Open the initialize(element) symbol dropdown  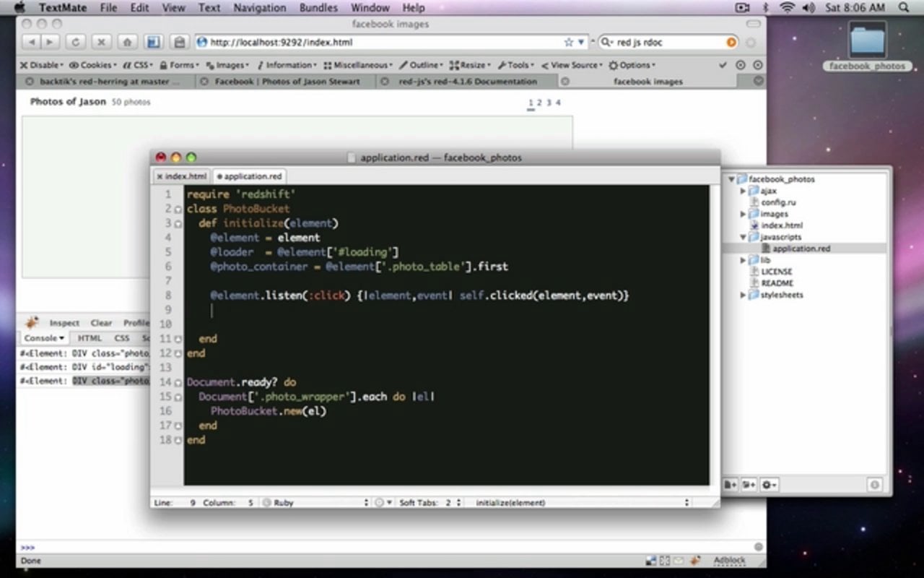(582, 502)
